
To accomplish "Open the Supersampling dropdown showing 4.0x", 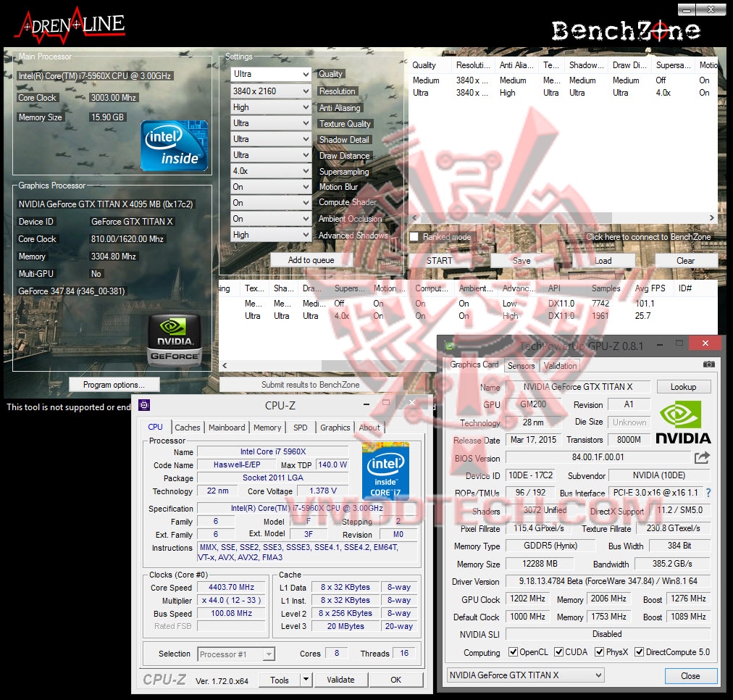I will [271, 171].
